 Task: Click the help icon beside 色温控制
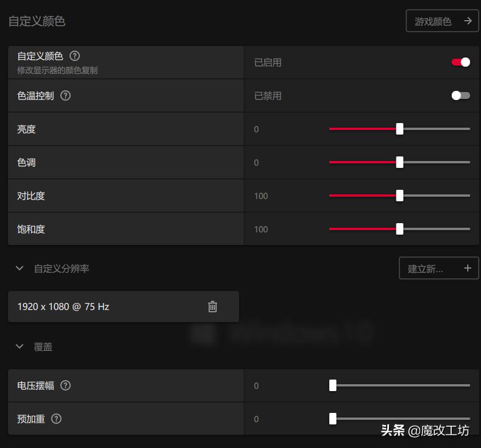(x=65, y=95)
